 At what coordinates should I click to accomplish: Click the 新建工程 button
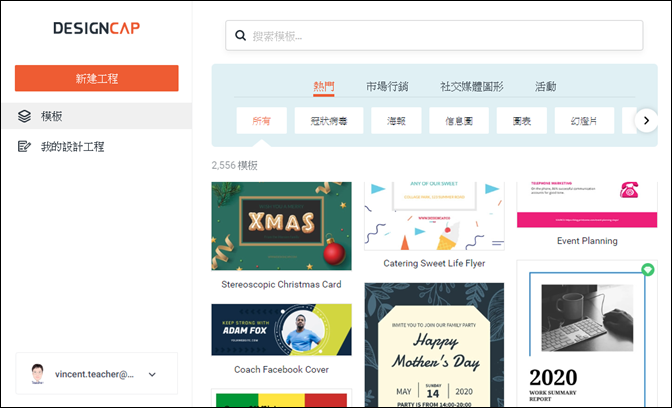click(96, 78)
